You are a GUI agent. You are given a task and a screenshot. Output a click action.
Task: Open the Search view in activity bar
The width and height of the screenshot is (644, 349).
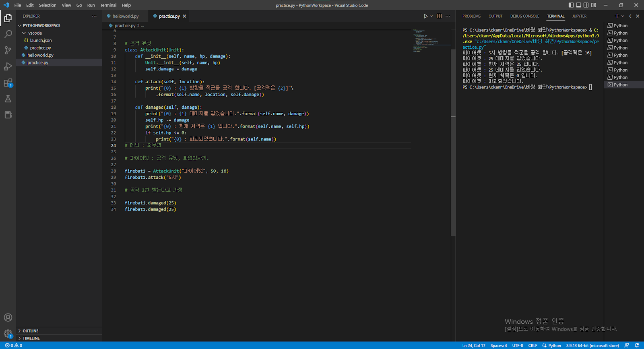pos(8,34)
